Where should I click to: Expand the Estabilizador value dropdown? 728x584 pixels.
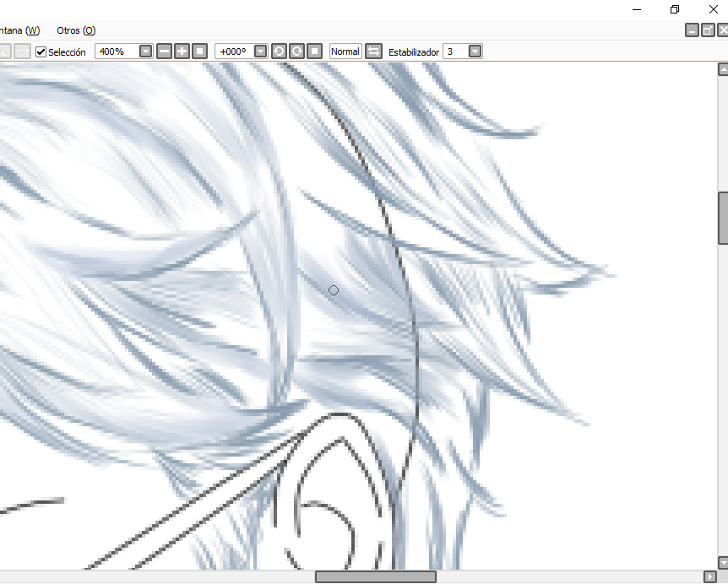tap(475, 51)
